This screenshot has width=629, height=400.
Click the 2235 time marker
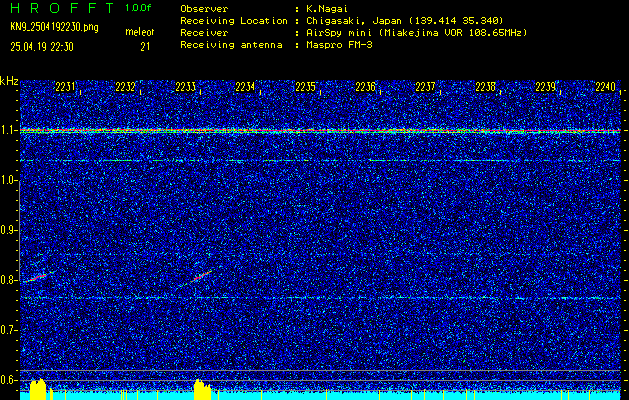click(305, 87)
